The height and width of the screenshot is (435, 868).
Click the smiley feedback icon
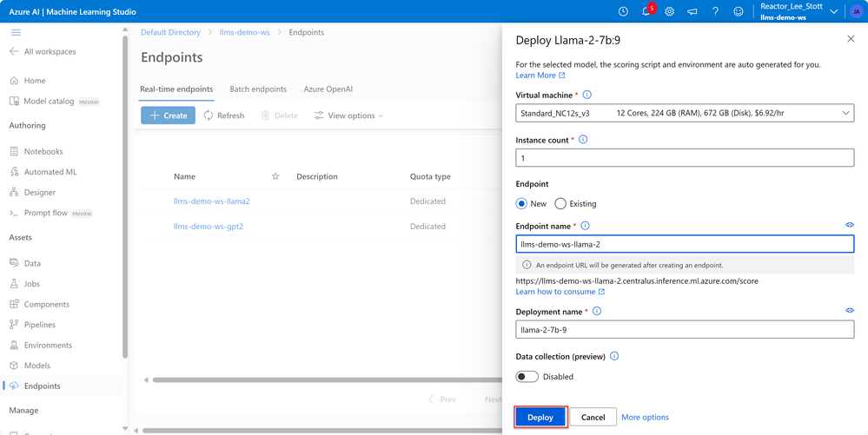pos(738,11)
